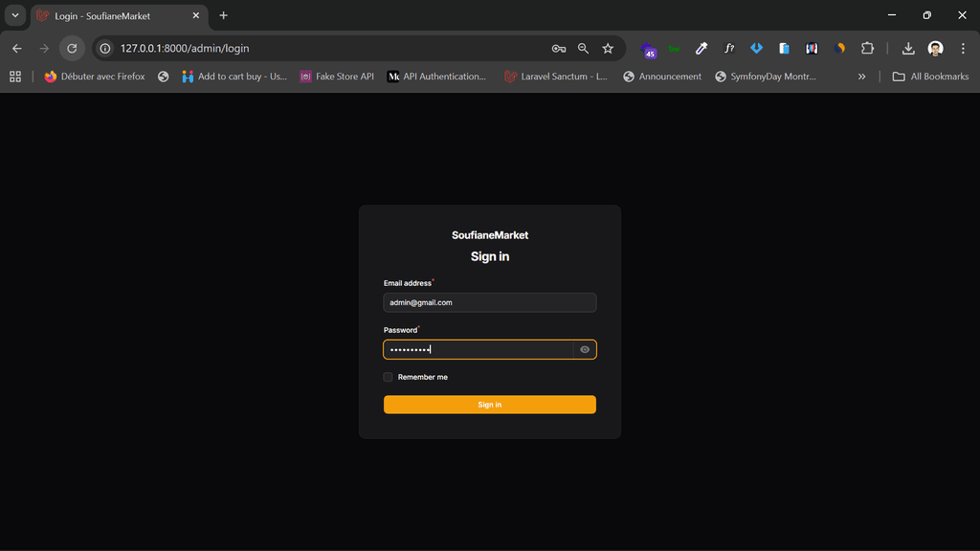The width and height of the screenshot is (980, 551).
Task: Open the Extensions puzzle menu
Action: pyautogui.click(x=867, y=48)
